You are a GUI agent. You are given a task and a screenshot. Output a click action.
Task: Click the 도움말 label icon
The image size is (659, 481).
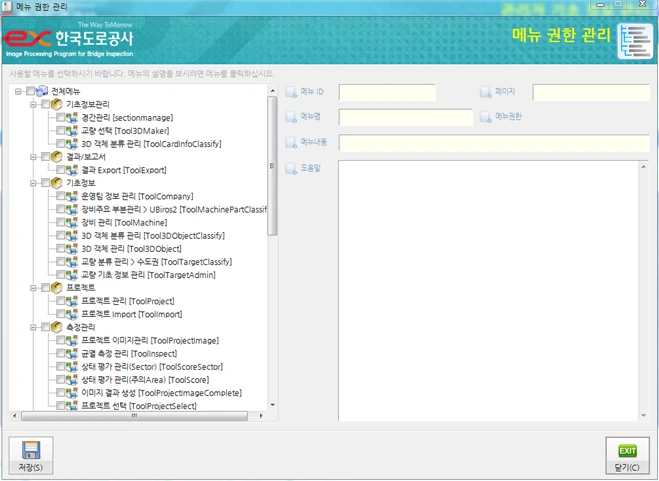click(291, 169)
